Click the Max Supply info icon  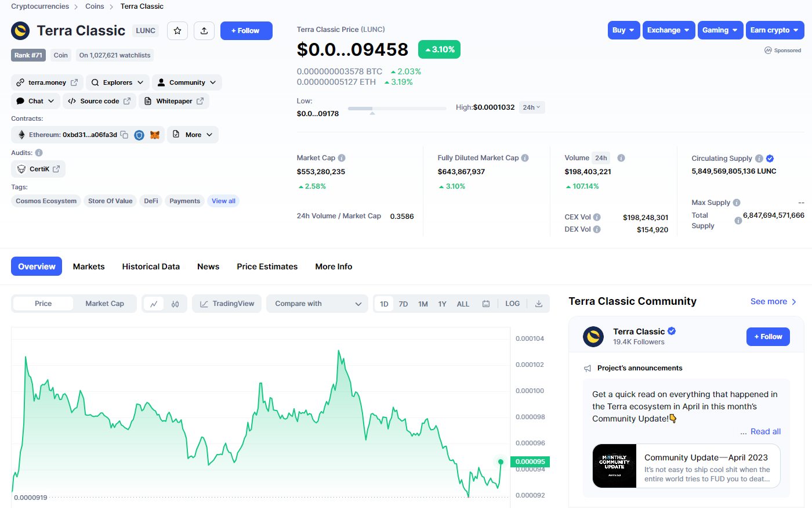[737, 203]
